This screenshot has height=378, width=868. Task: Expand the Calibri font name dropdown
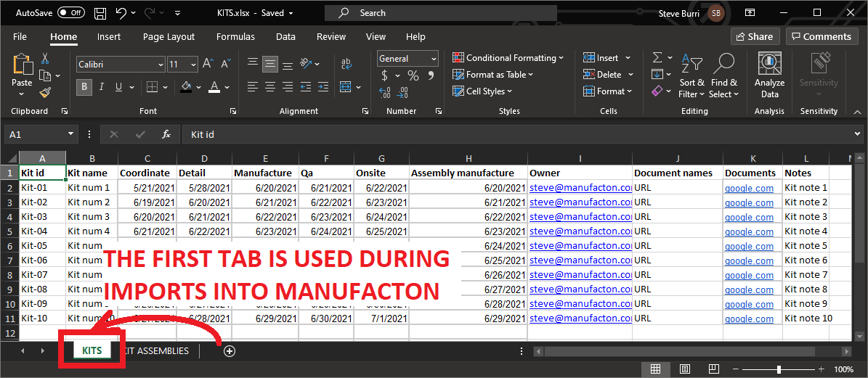(x=161, y=65)
